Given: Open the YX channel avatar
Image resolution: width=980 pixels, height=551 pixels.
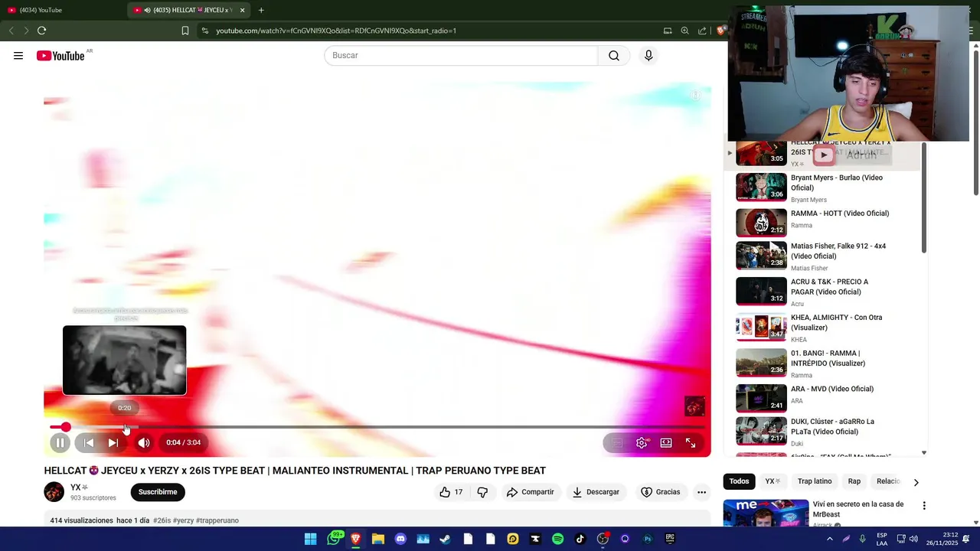Looking at the screenshot, I should [54, 492].
